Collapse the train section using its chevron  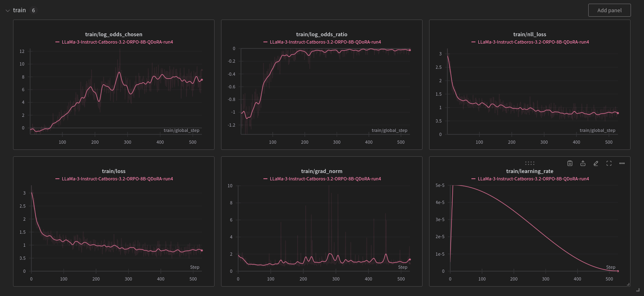8,11
